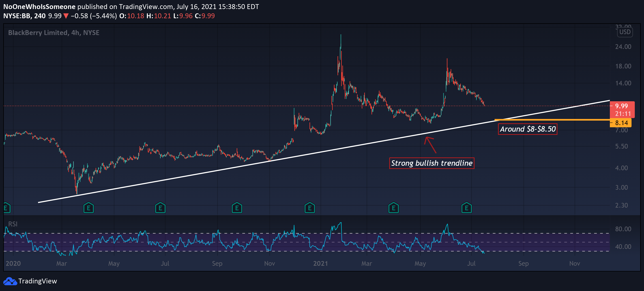Viewport: 644px width, 291px height.
Task: Click the NYSE:BB, 240 symbol header
Action: 25,16
